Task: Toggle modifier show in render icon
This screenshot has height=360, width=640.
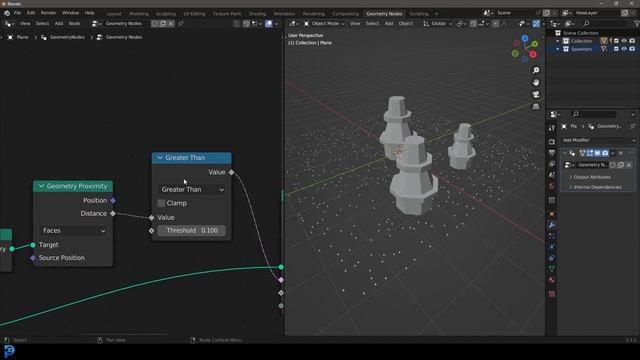Action: [605, 153]
